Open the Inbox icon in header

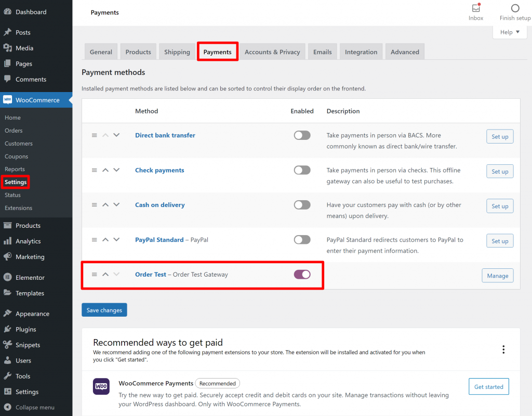pos(475,8)
